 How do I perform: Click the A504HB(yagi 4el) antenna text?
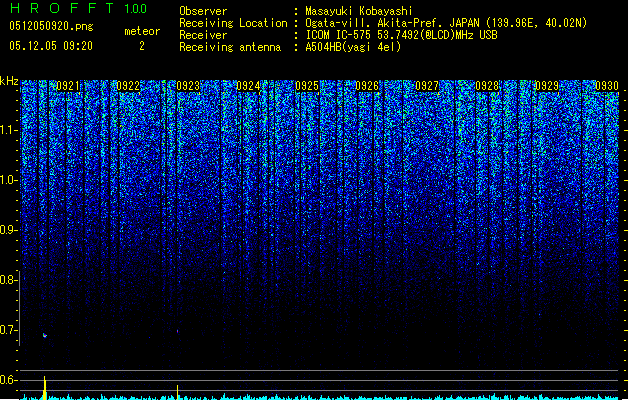[x=353, y=47]
